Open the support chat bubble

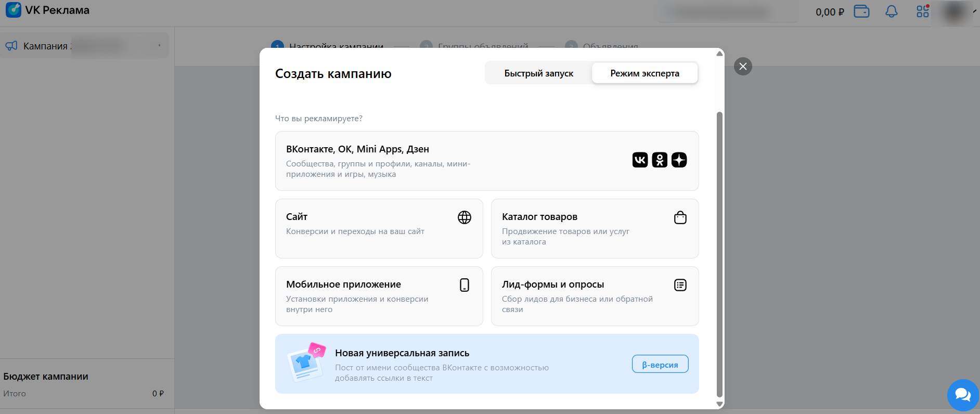(963, 395)
